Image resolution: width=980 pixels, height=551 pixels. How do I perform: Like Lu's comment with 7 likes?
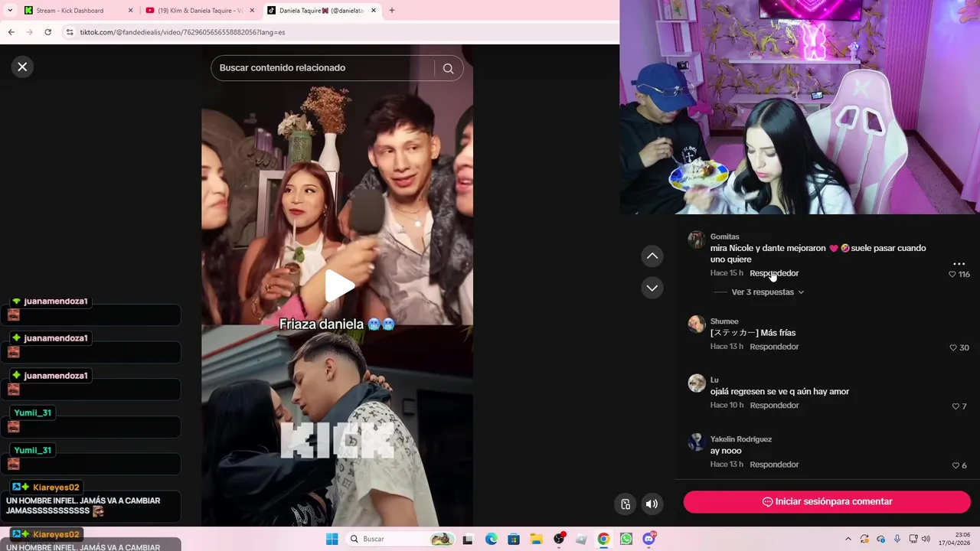pos(955,406)
